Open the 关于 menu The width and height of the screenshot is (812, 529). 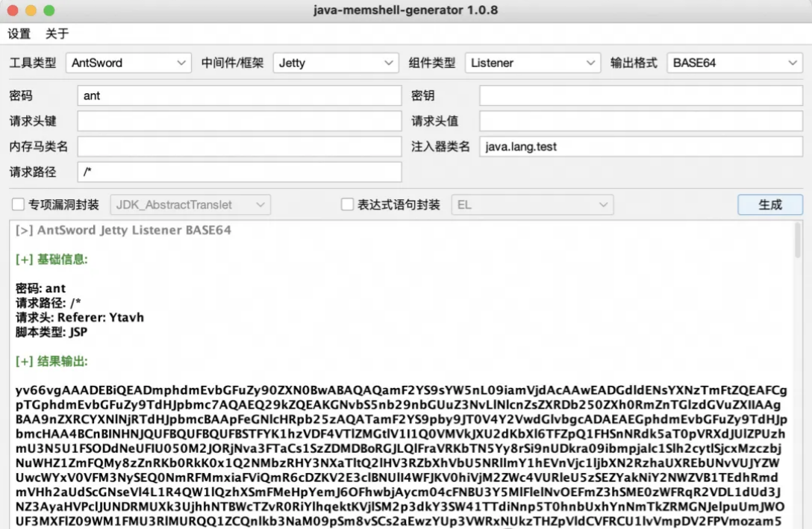pyautogui.click(x=57, y=34)
